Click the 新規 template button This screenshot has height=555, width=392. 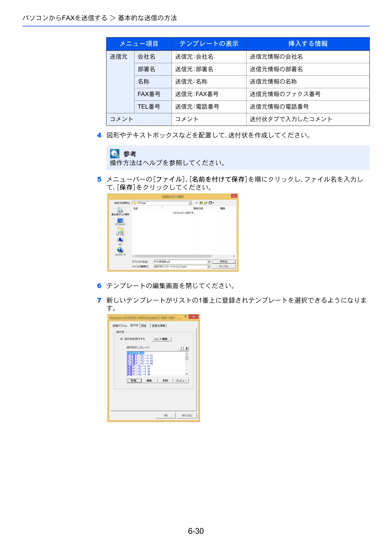[x=134, y=381]
